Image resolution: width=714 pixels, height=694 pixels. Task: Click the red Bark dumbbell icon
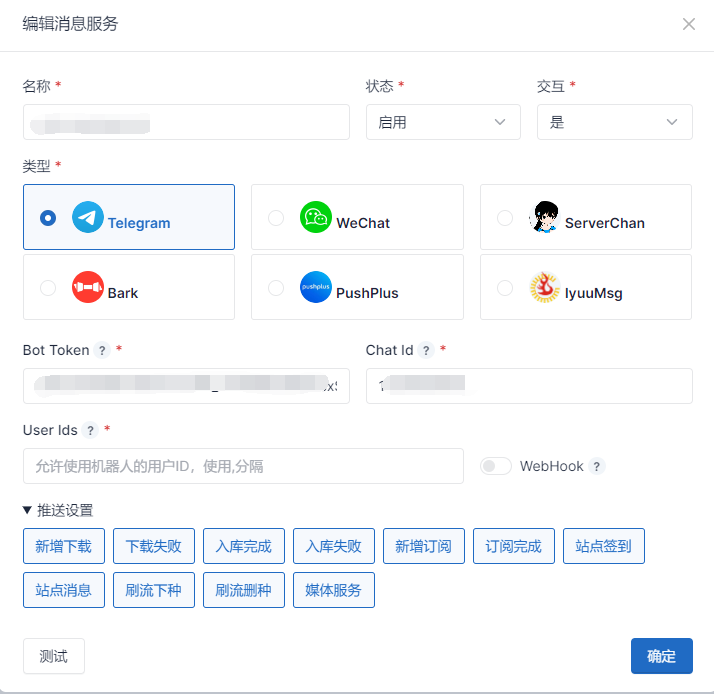pyautogui.click(x=88, y=288)
